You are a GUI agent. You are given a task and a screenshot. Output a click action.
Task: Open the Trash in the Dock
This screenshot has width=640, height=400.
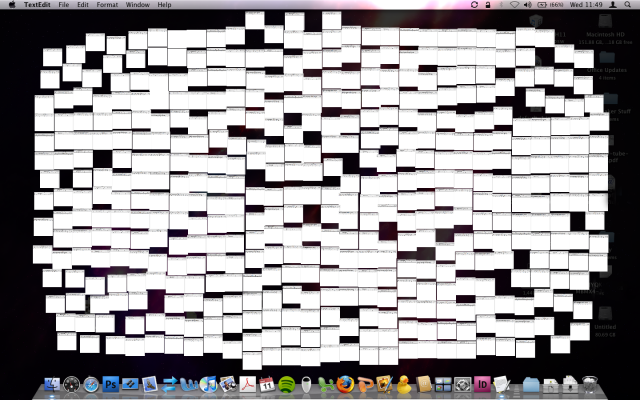point(589,385)
